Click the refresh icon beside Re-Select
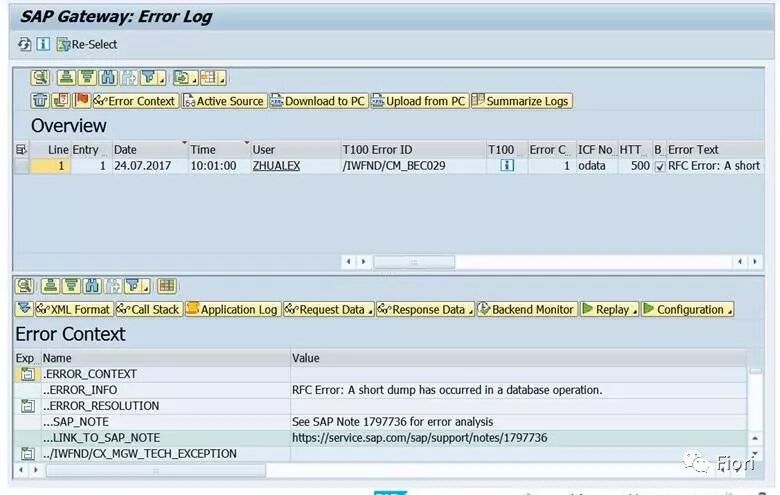The image size is (780, 495). coord(24,44)
